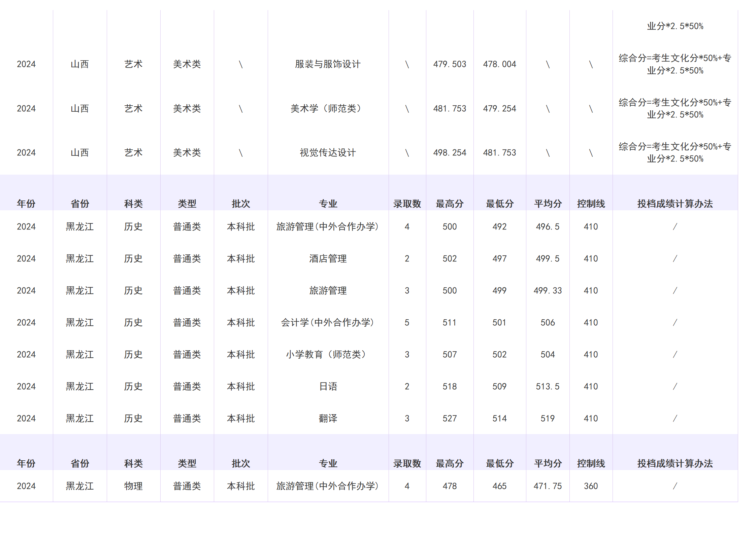This screenshot has width=756, height=534.
Task: Click the 类型 column header
Action: pyautogui.click(x=187, y=203)
